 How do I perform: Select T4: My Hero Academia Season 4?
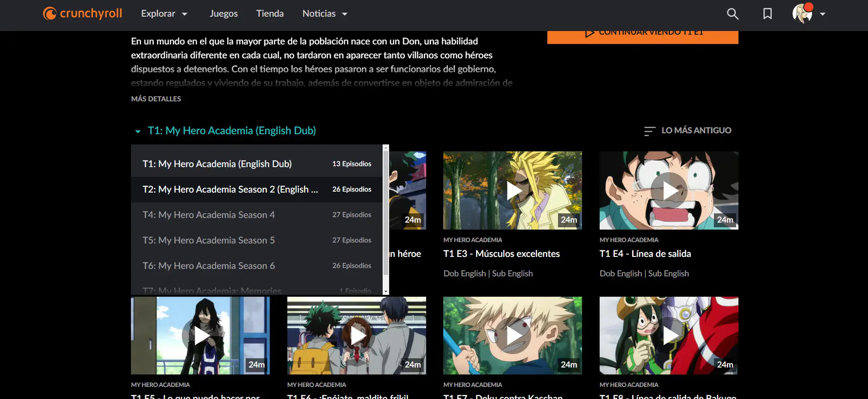(257, 215)
